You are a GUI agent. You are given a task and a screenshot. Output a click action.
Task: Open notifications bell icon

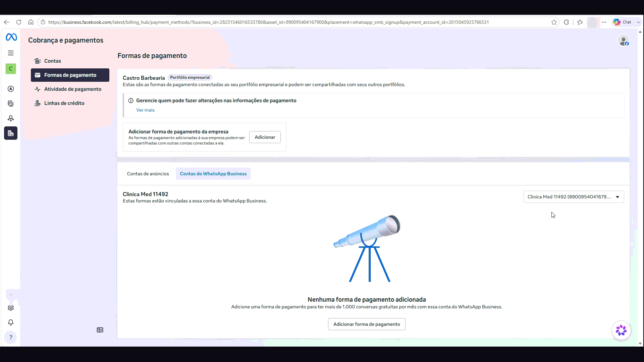(11, 322)
